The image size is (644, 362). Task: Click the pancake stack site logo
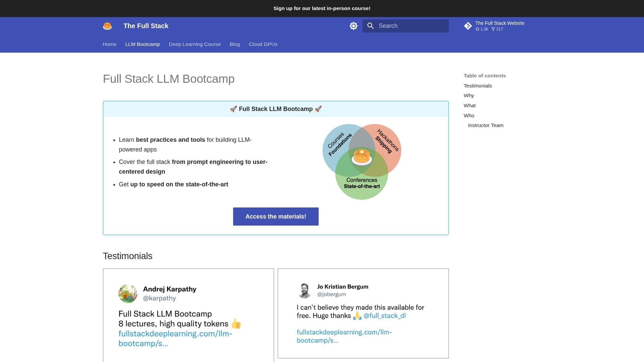(x=107, y=26)
